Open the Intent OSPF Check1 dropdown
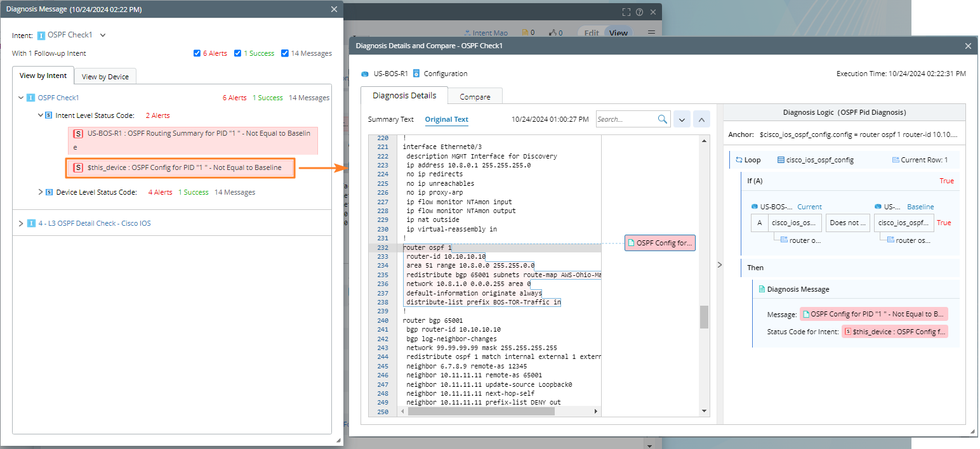This screenshot has height=449, width=980. [103, 36]
